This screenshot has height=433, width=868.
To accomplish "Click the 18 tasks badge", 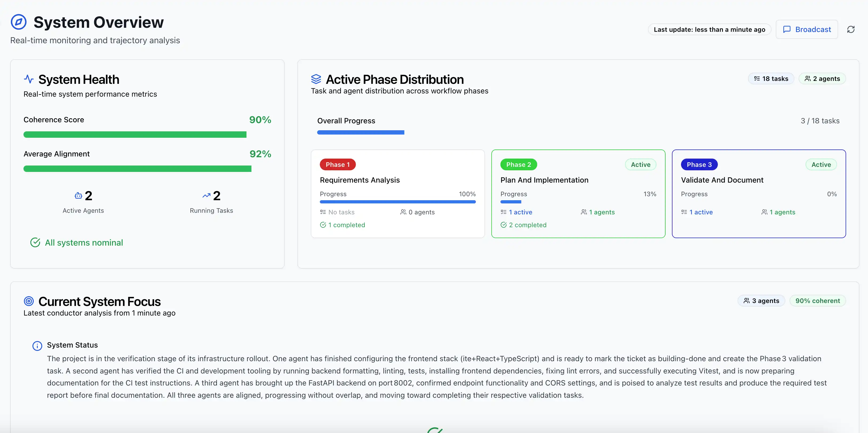I will [771, 78].
